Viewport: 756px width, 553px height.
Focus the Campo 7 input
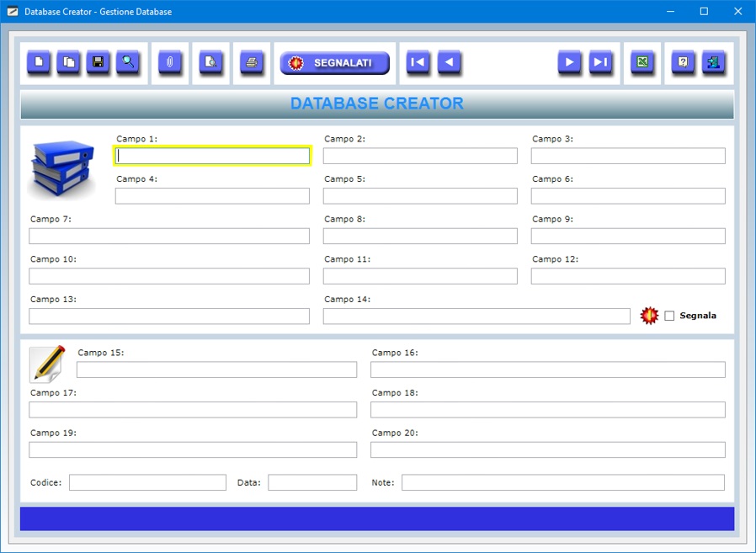169,236
